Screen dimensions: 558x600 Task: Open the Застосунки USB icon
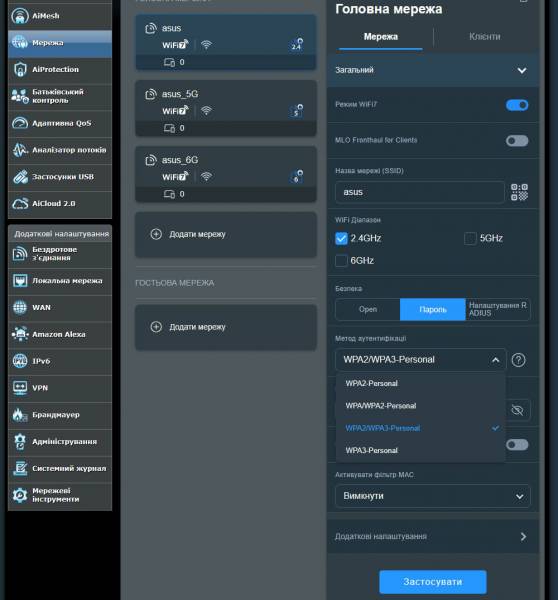(20, 177)
